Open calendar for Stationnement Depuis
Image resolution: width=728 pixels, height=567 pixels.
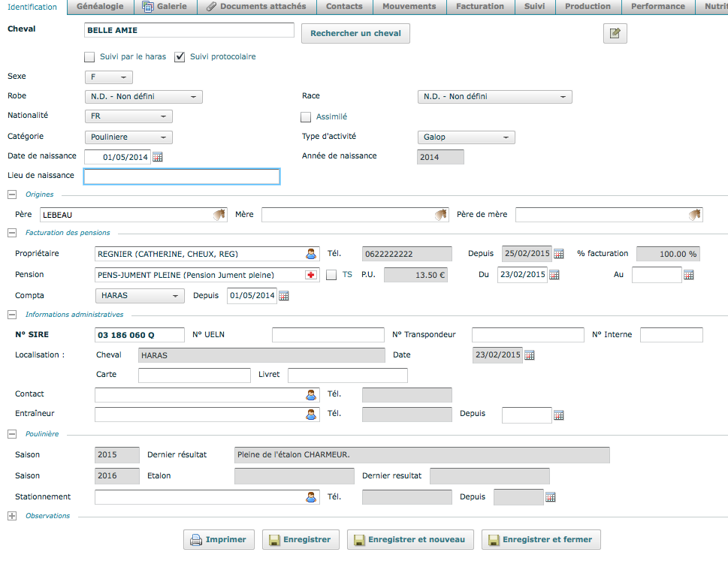coord(551,497)
